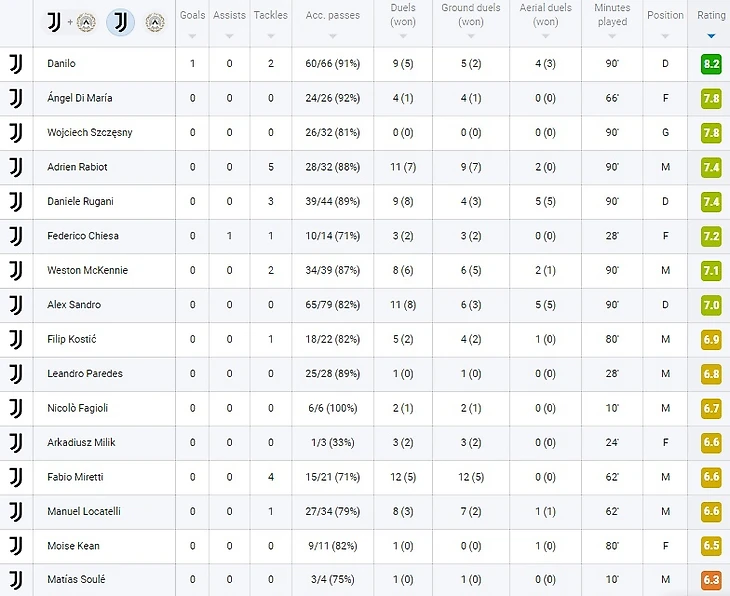Sort by Rating active blue arrow
730x596 pixels.
pos(711,36)
